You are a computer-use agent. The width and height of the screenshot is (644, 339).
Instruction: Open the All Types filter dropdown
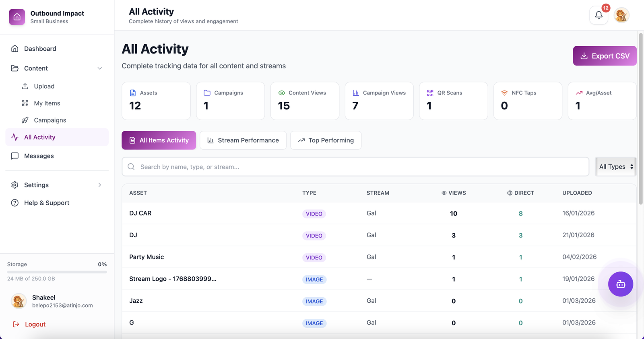click(x=615, y=166)
